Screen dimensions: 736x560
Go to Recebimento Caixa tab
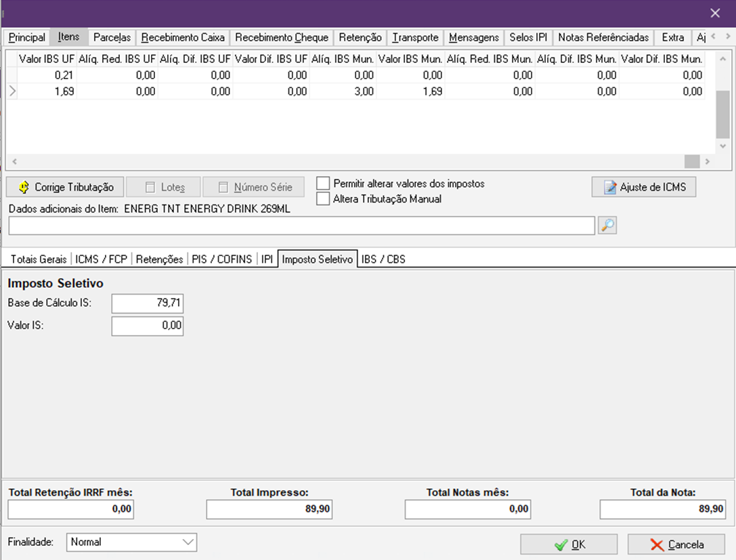tap(183, 37)
